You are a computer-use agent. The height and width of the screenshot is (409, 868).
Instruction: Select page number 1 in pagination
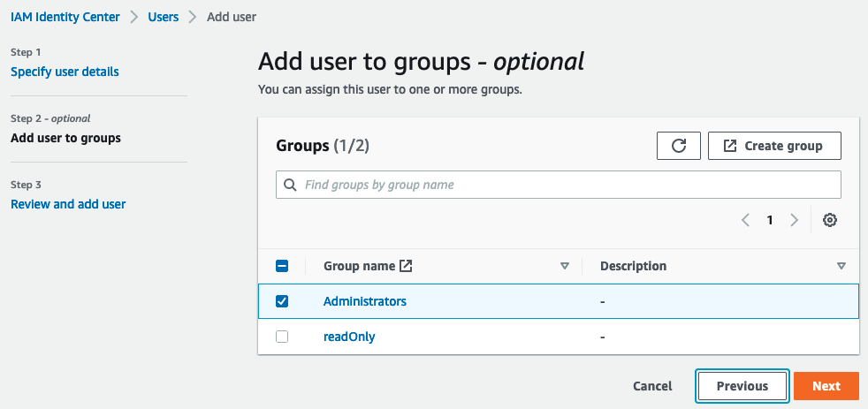point(770,220)
